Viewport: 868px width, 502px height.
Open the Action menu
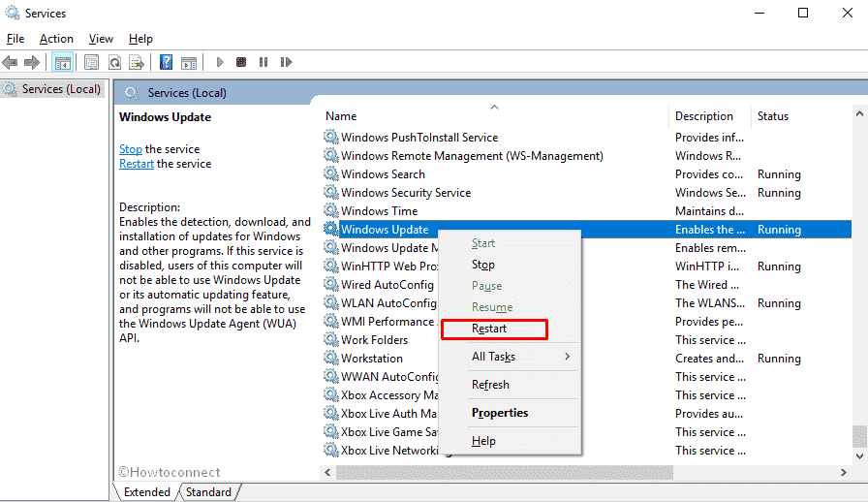[56, 39]
